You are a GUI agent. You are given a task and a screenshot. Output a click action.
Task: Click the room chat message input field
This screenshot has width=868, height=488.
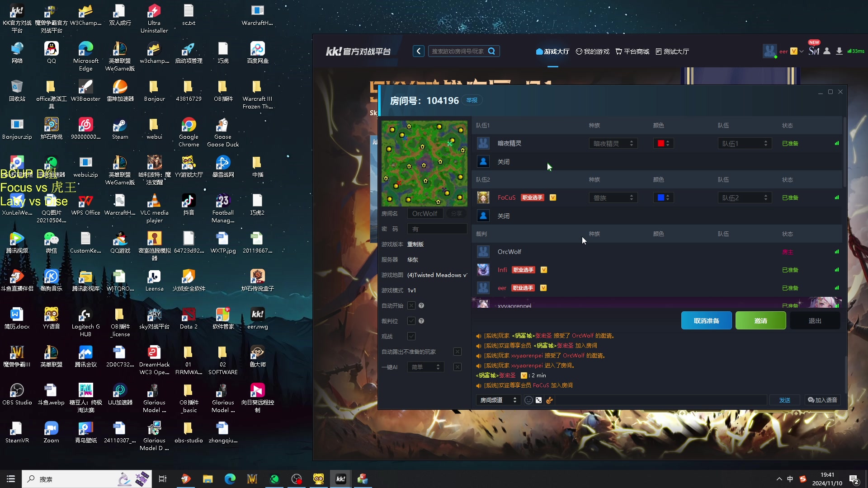660,400
